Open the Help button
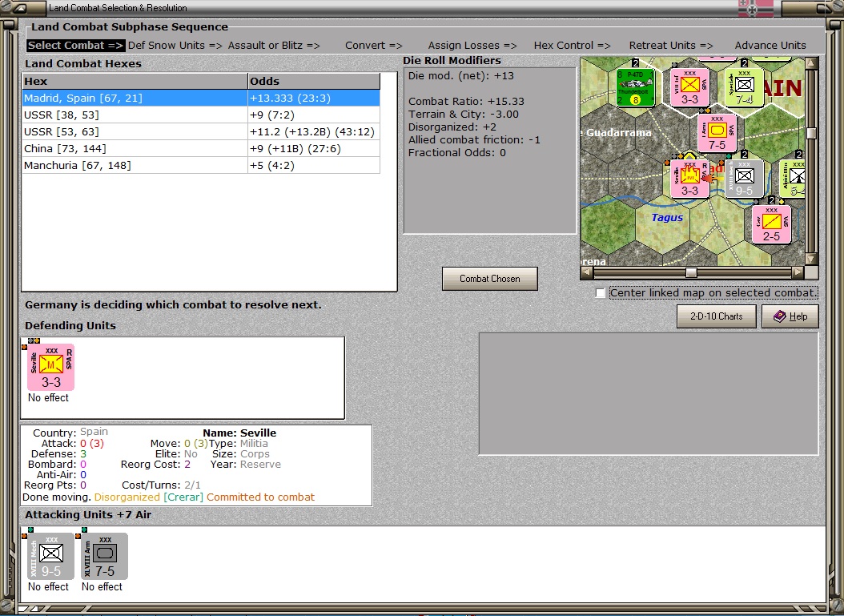The width and height of the screenshot is (844, 616). click(790, 316)
